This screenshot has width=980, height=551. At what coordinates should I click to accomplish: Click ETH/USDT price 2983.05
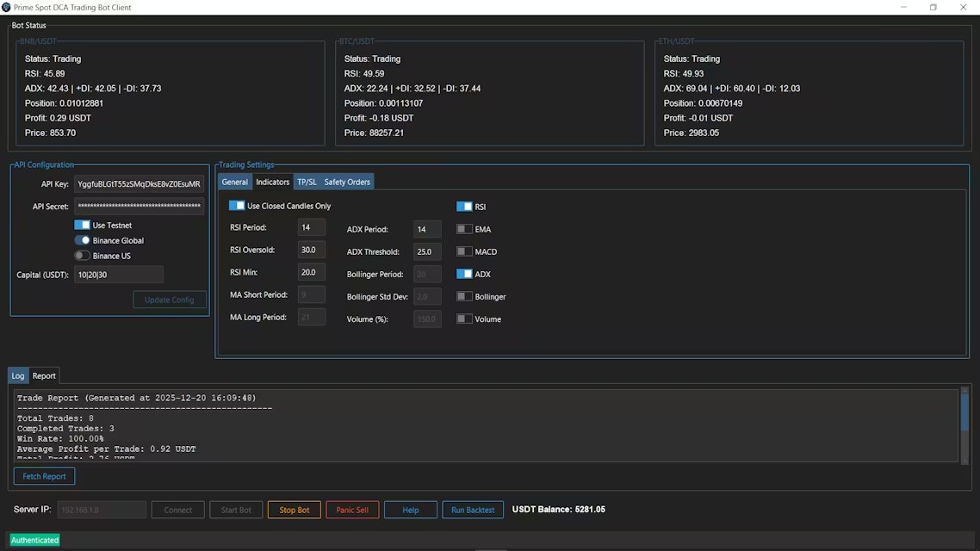[x=692, y=133]
